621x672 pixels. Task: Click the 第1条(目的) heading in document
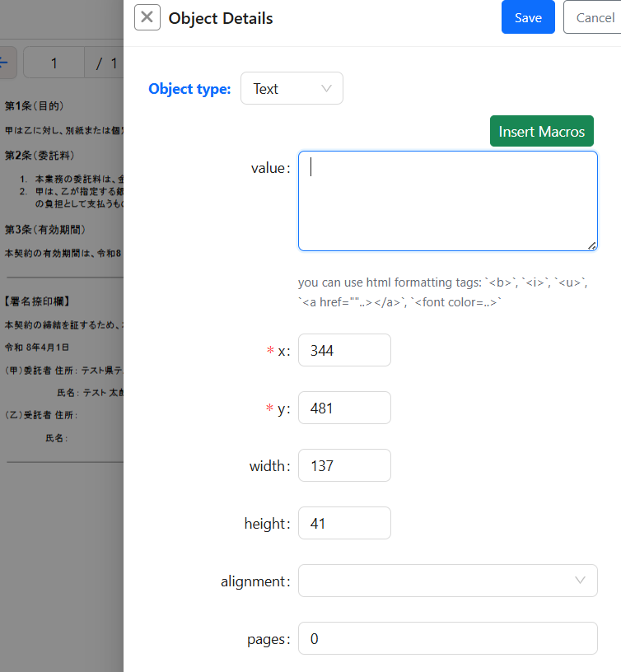click(35, 106)
